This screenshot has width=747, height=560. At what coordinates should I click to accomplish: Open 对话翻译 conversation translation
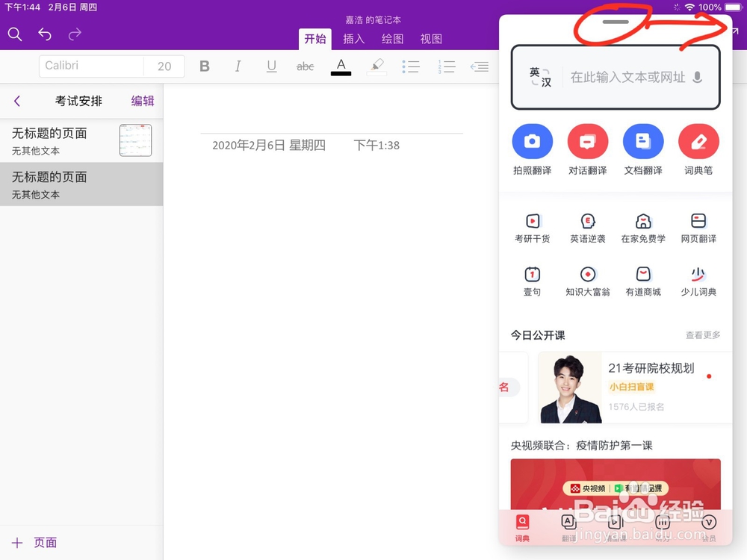pyautogui.click(x=587, y=149)
